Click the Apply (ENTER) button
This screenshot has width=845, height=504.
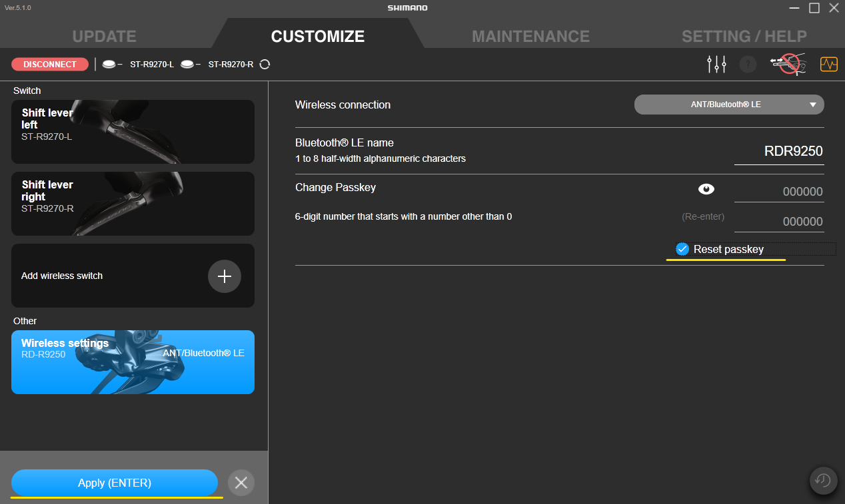pos(115,483)
